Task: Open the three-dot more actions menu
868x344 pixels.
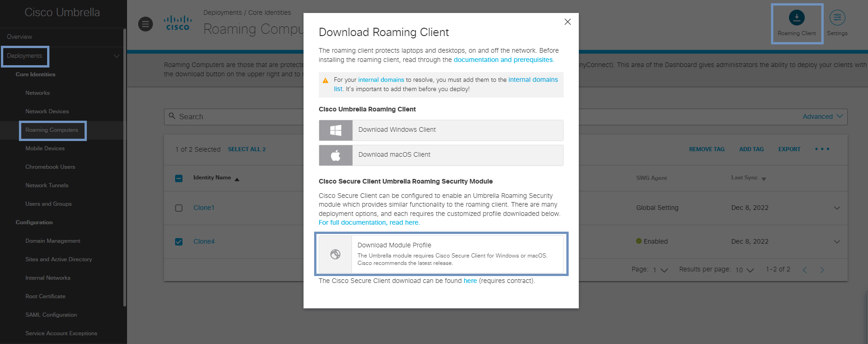Action: point(822,149)
